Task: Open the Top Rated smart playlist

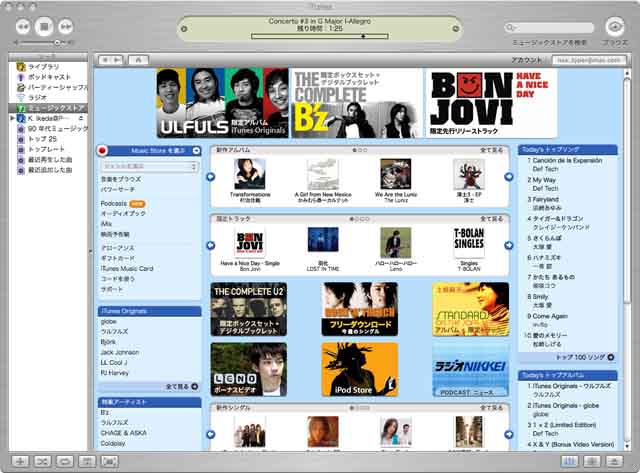Action: (48, 149)
